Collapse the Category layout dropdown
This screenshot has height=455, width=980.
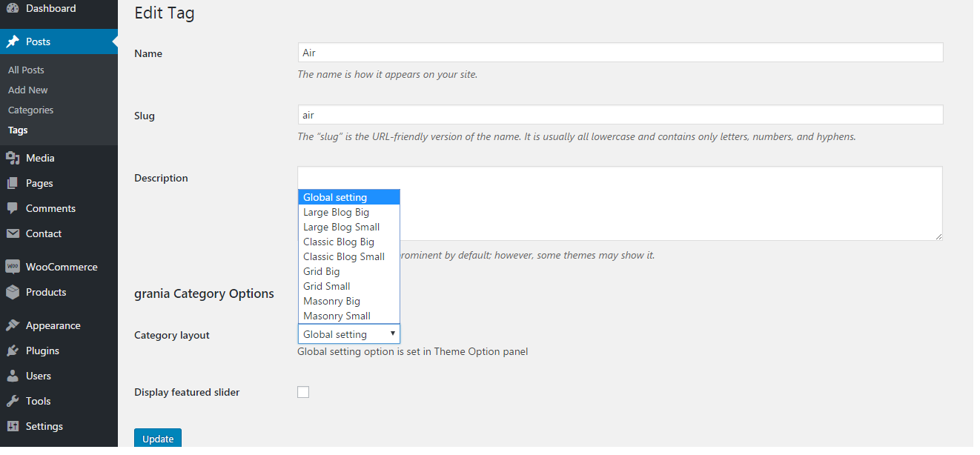coord(348,334)
